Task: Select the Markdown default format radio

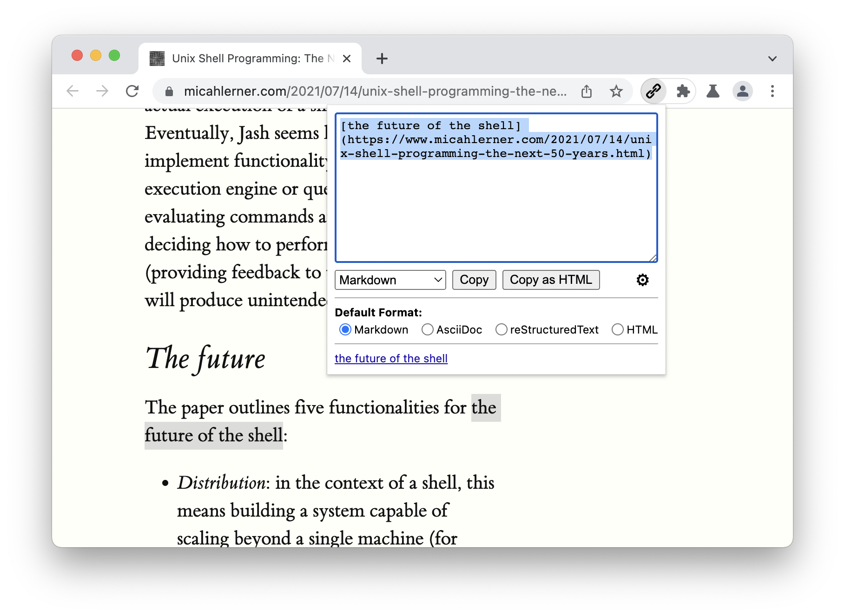Action: [345, 329]
